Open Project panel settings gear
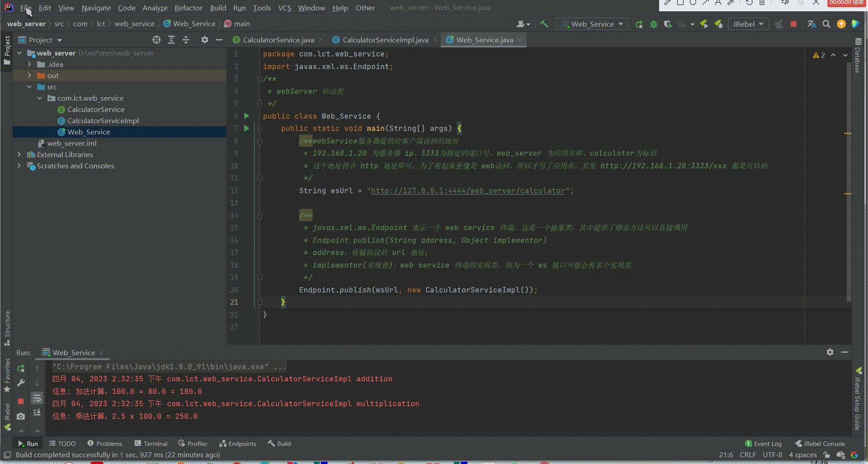This screenshot has width=868, height=464. click(205, 40)
